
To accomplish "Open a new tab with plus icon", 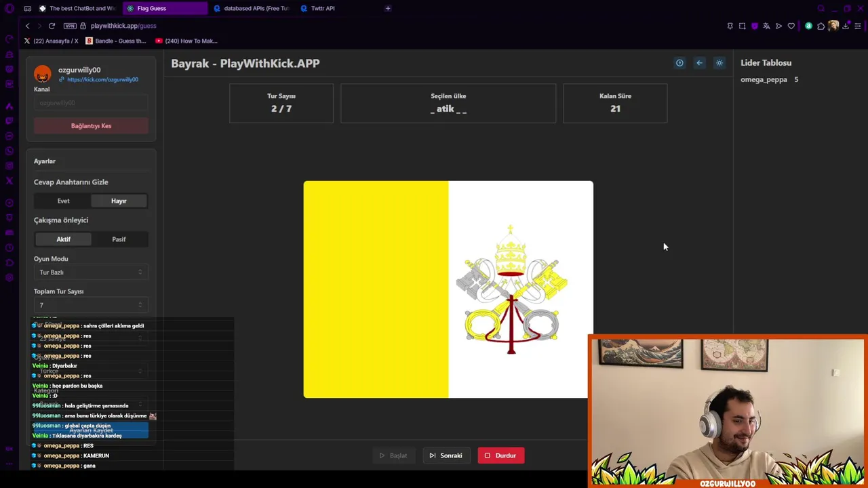I will tap(388, 8).
